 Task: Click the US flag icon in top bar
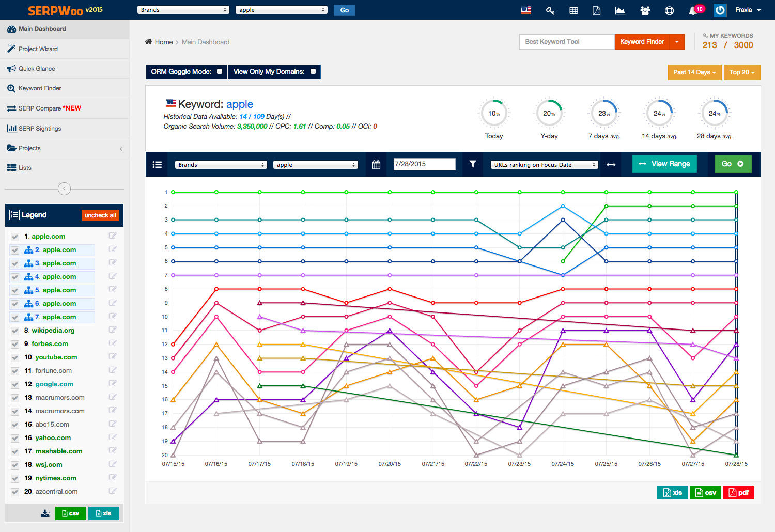[x=526, y=10]
